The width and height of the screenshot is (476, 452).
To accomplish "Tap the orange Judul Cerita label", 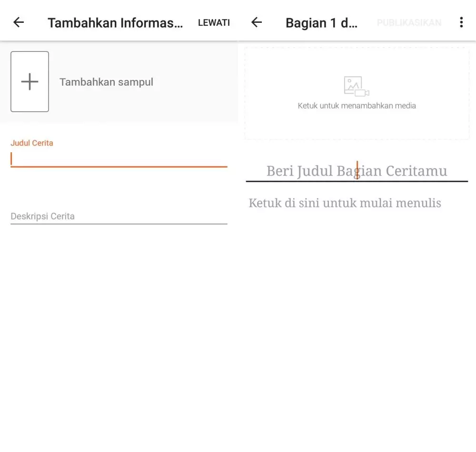I will pos(32,143).
